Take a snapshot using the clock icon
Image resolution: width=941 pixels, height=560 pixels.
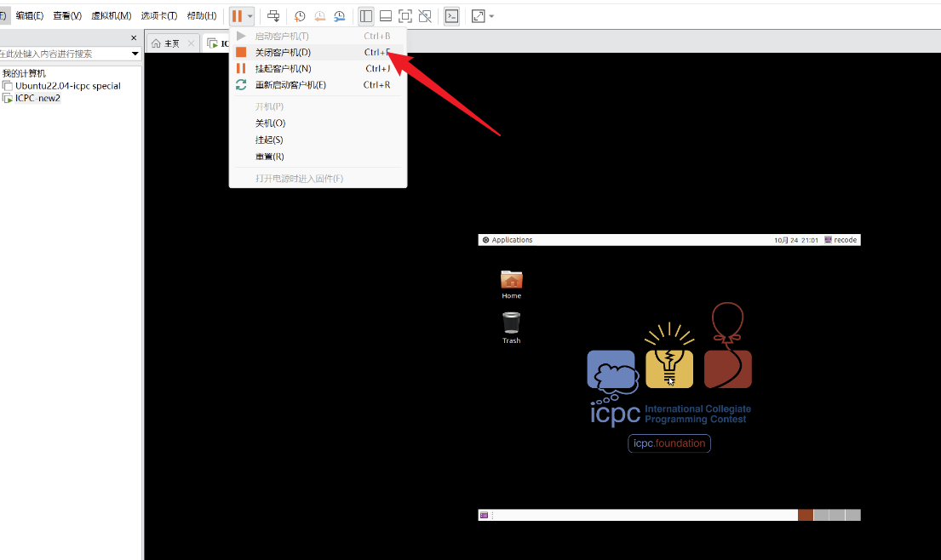pyautogui.click(x=300, y=16)
